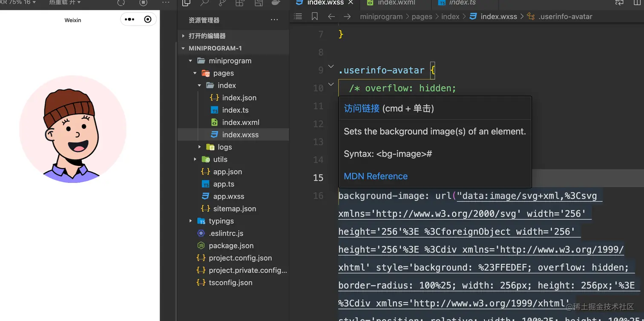Click the list outline icon in the breadcrumb bar
Image resolution: width=644 pixels, height=321 pixels.
point(298,17)
